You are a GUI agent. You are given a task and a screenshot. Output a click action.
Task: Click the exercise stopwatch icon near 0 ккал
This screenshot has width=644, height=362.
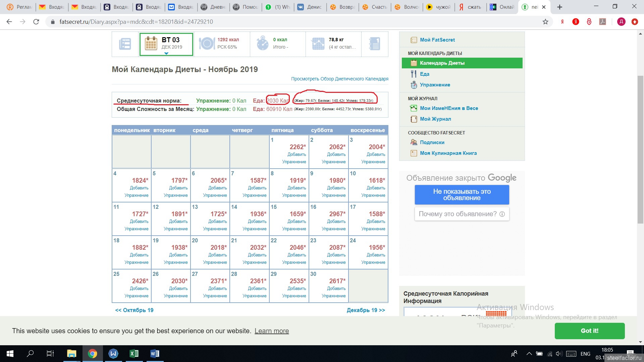pos(262,44)
